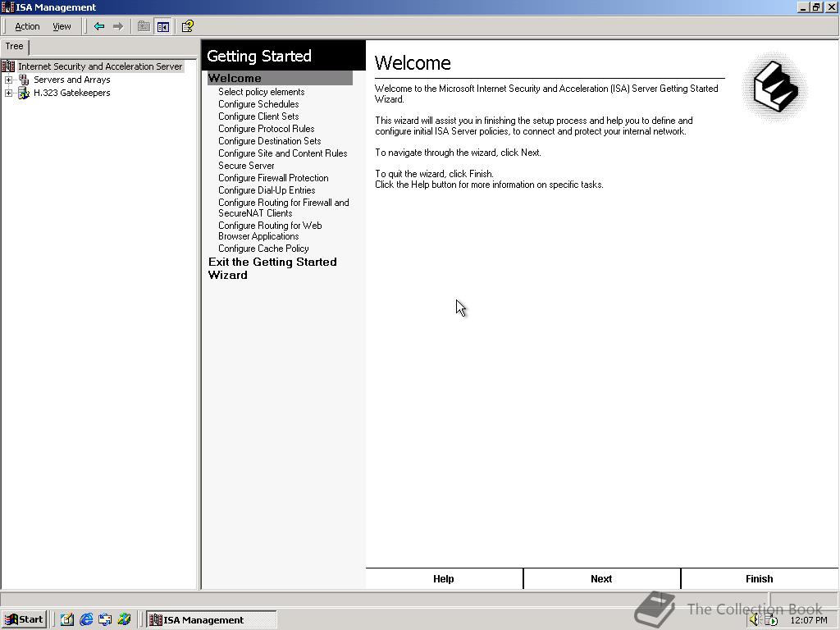Click the Help question-mark toolbar icon
The width and height of the screenshot is (840, 630).
click(x=188, y=26)
